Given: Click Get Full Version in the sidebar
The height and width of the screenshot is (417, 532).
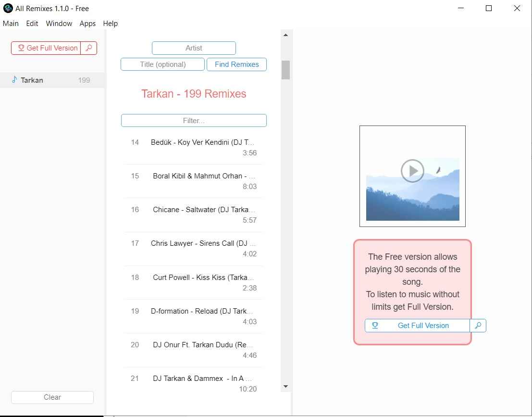Looking at the screenshot, I should [46, 48].
